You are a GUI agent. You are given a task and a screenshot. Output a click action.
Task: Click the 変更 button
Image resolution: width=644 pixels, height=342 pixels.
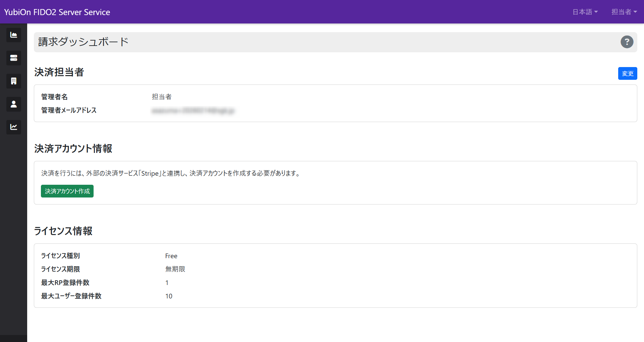tap(627, 73)
